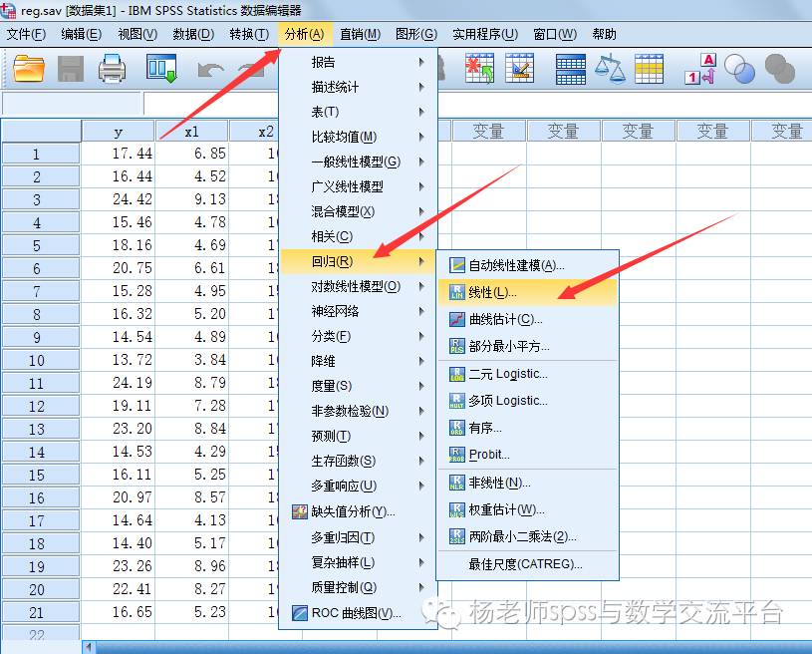Click the Save file disk icon
This screenshot has width=812, height=654.
click(x=70, y=69)
